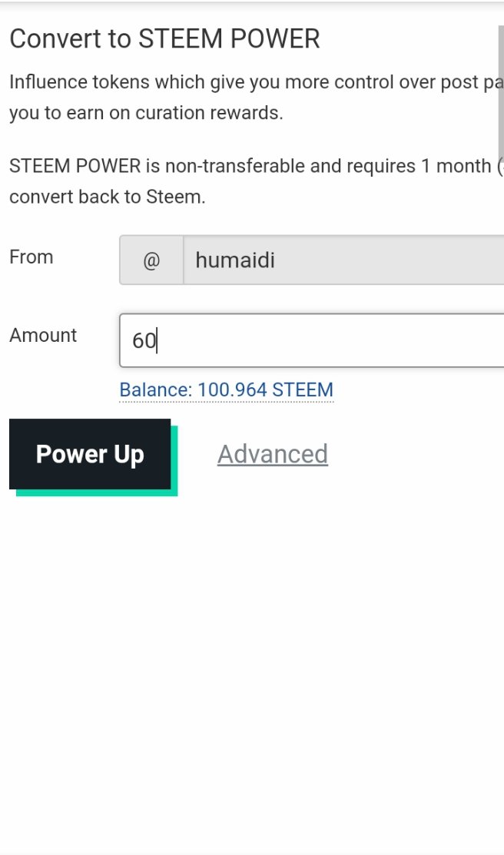Click the "convert back to Steem" text line

(x=108, y=197)
